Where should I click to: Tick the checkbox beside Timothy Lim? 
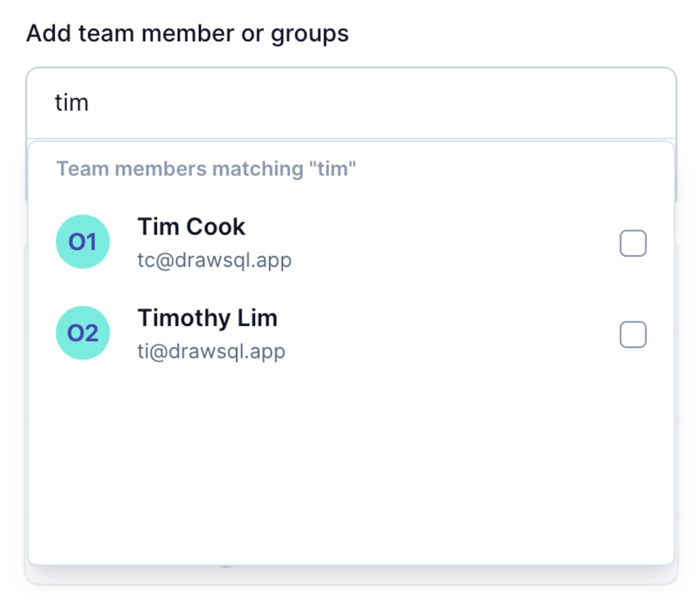633,334
